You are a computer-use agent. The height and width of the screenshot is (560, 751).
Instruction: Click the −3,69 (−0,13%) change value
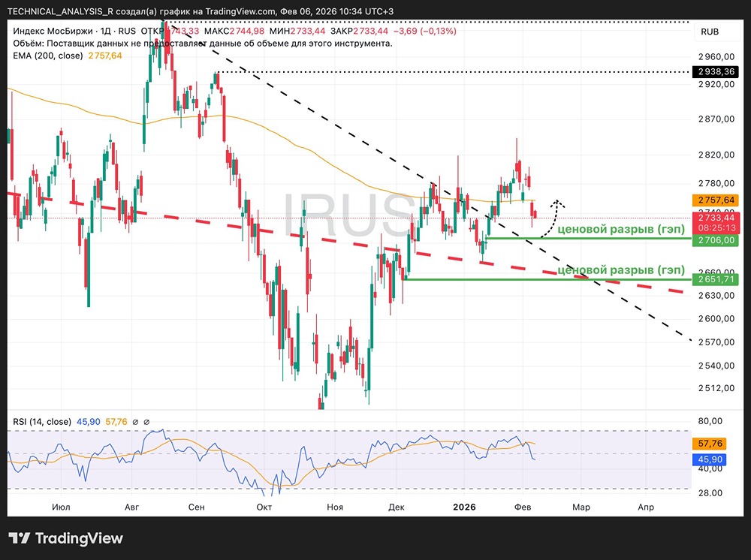pos(424,31)
